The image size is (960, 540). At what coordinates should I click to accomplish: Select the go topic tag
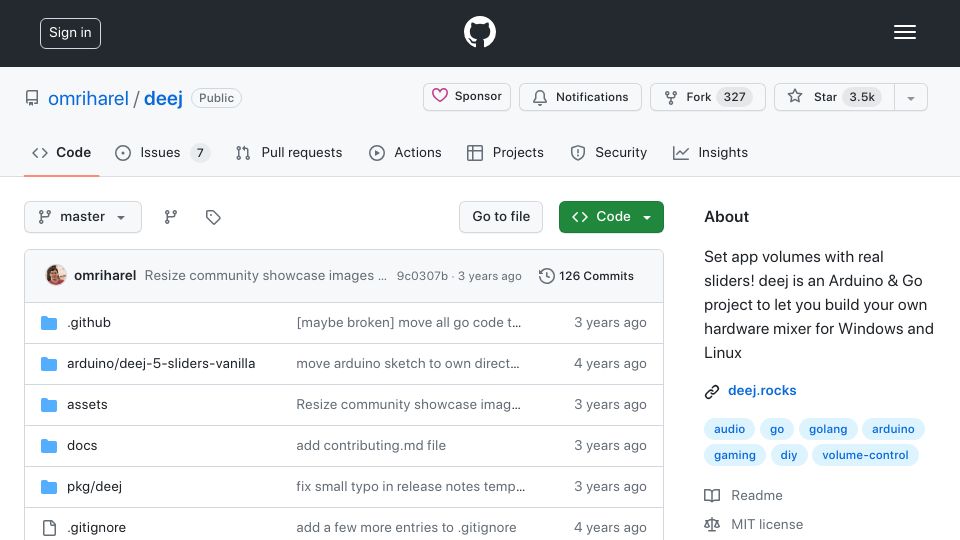click(777, 429)
